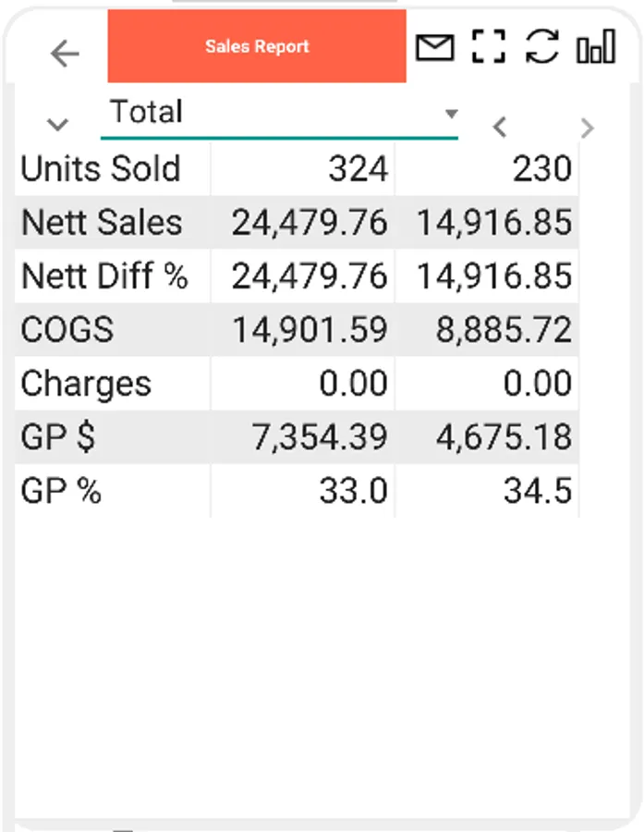Select the GP $ row label
Viewport: 644px width, 832px height.
pos(58,437)
